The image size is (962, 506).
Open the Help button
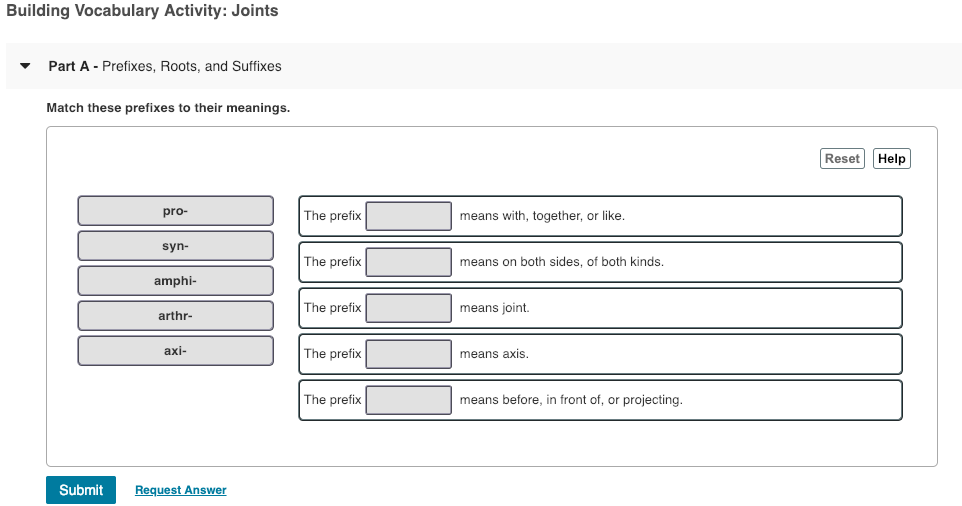coord(891,158)
